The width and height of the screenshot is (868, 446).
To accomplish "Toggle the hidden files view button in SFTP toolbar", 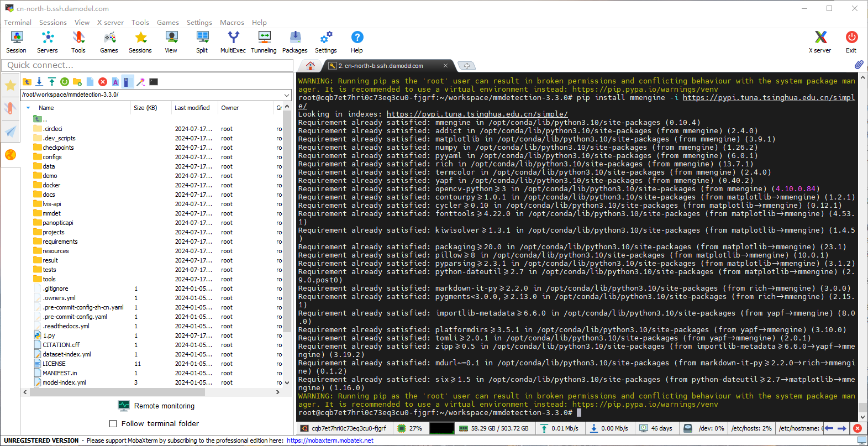I will click(x=128, y=82).
